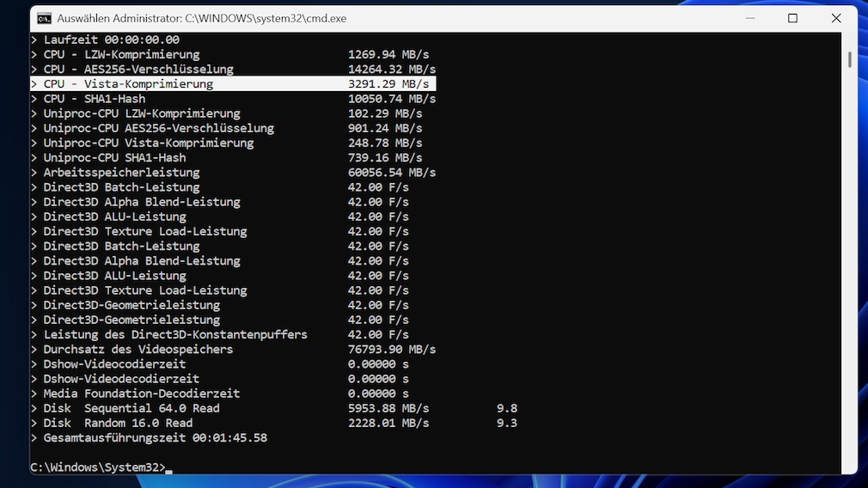Click the Uniproc-CPU SHA1-Hash entry

click(114, 158)
